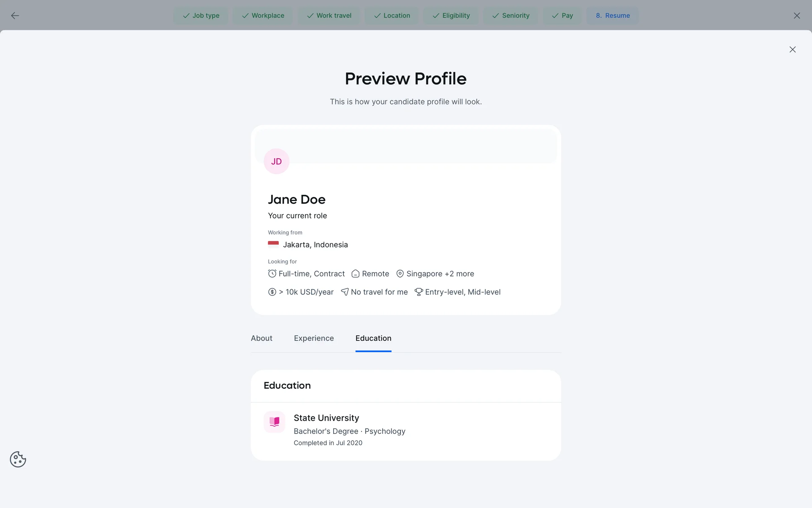The image size is (812, 508).
Task: Close the Preview Profile modal
Action: point(792,50)
